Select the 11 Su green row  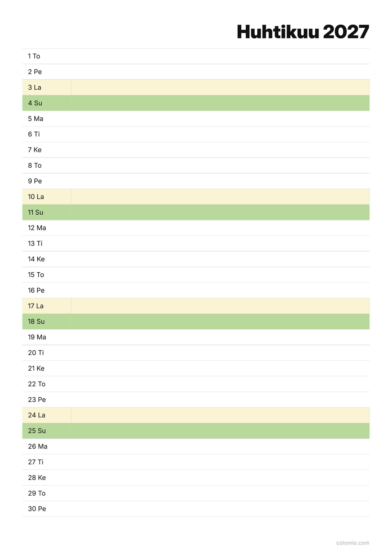click(196, 212)
